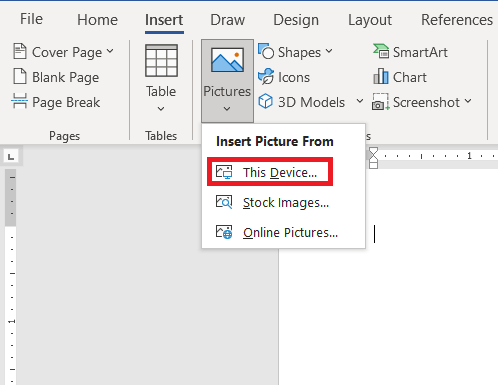
Task: Open the File tab
Action: pos(31,19)
